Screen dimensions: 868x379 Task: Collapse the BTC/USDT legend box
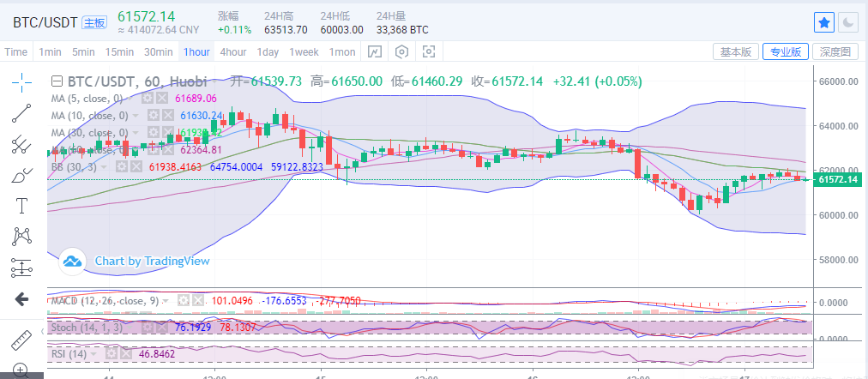(56, 81)
